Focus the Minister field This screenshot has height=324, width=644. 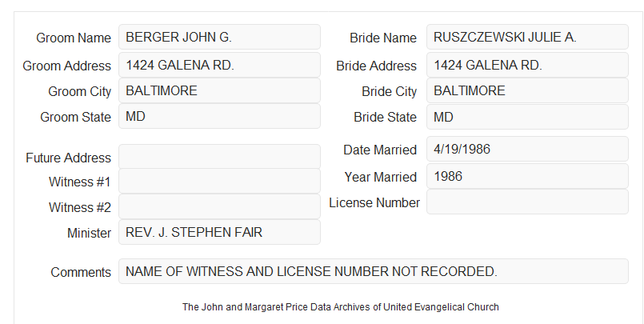click(219, 232)
